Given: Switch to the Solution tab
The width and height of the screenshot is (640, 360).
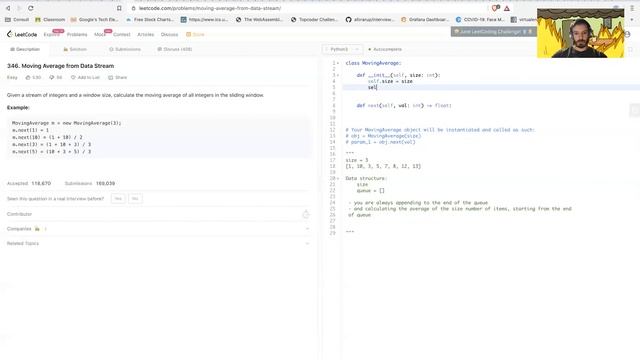Looking at the screenshot, I should pos(75,49).
